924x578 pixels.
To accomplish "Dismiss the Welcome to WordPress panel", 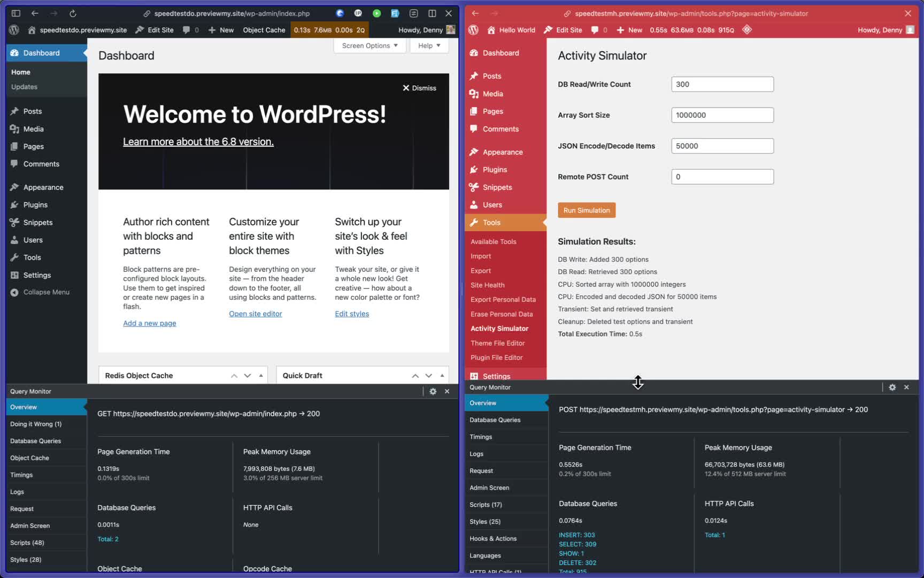I will (x=419, y=88).
